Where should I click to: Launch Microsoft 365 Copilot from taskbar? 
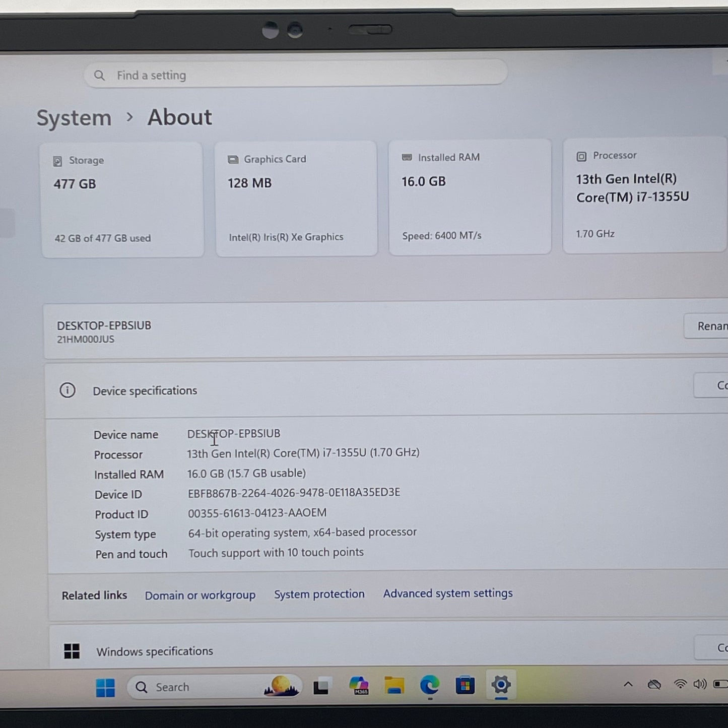tap(359, 686)
